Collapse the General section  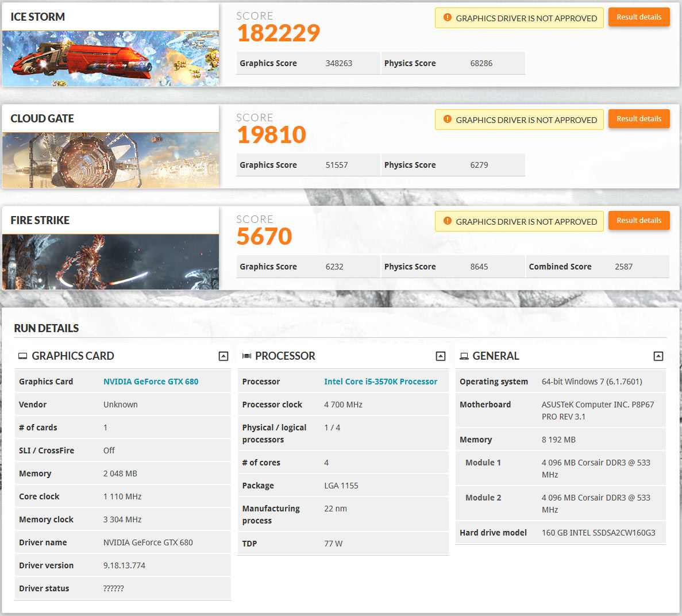coord(658,356)
